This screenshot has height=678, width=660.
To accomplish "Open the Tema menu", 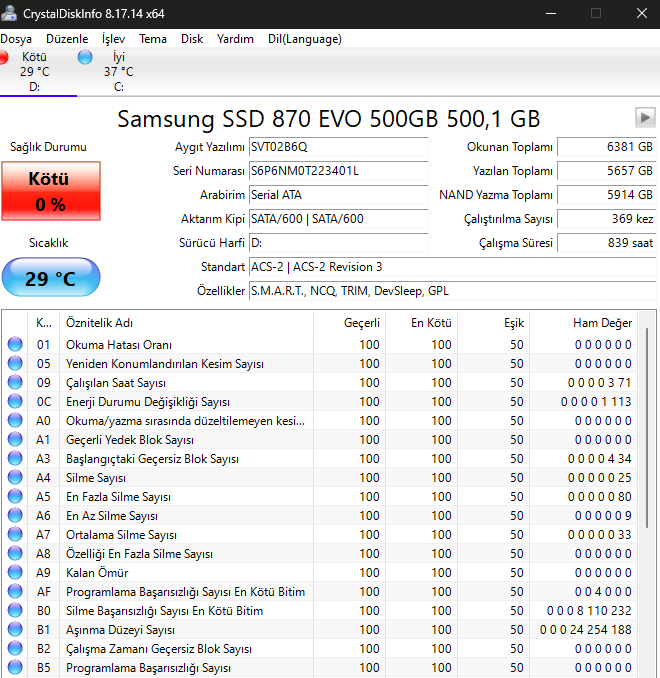I will pyautogui.click(x=153, y=39).
